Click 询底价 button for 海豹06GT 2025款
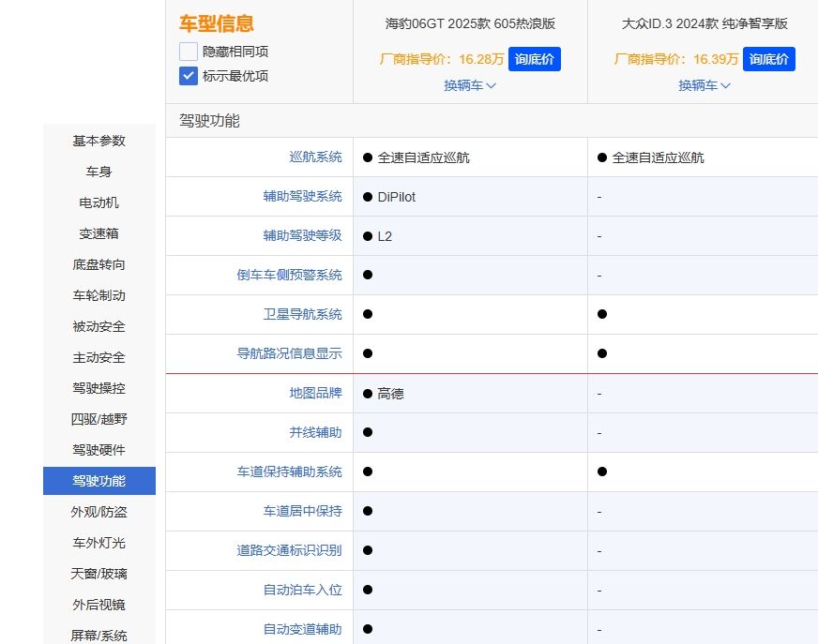 pos(535,58)
